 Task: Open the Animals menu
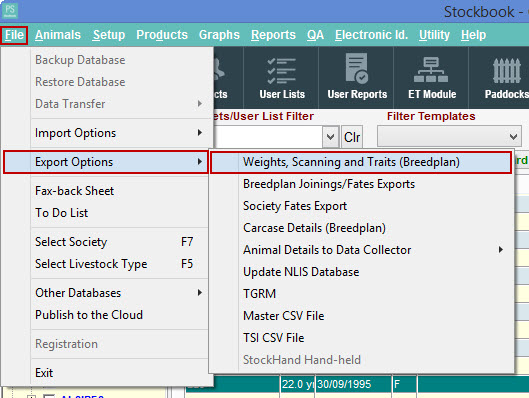pos(58,35)
